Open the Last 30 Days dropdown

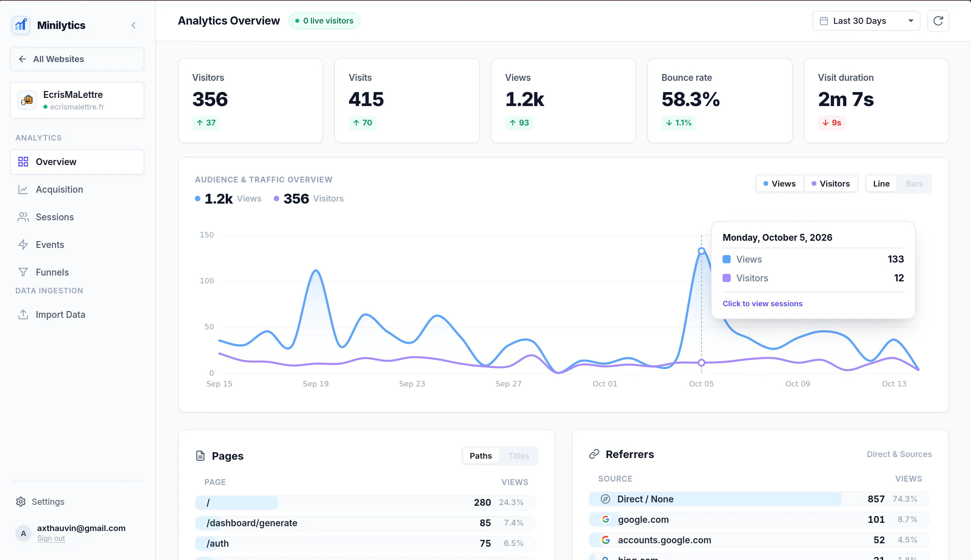[866, 21]
